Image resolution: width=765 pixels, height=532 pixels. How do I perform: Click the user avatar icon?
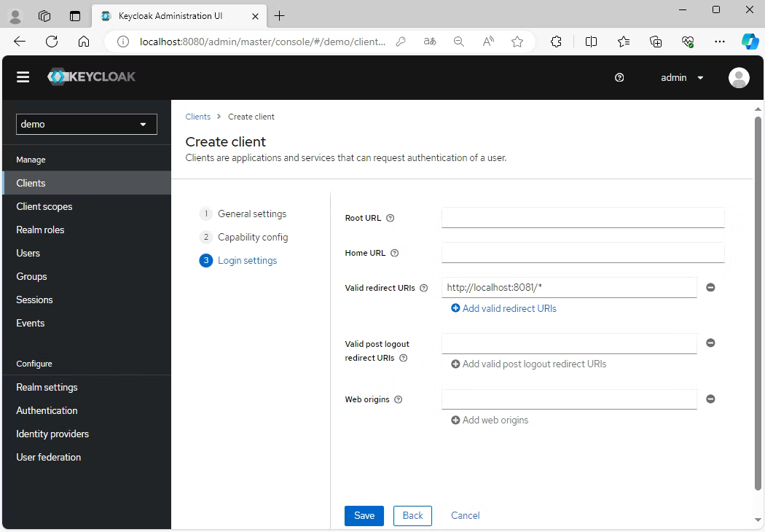[739, 77]
